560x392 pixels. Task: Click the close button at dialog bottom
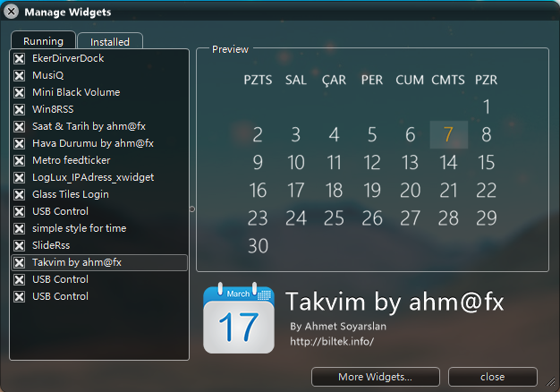point(493,377)
